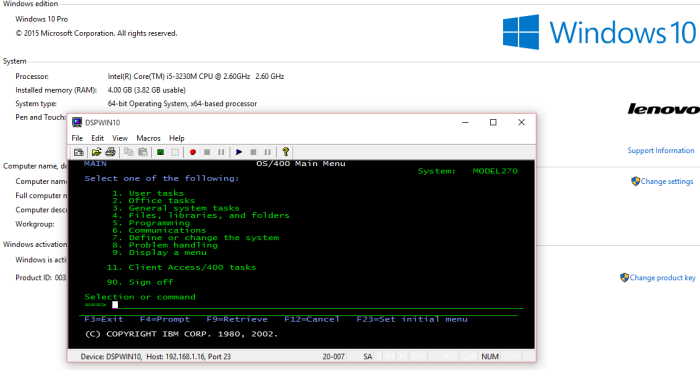Click the MAIN label in the terminal

coord(95,163)
